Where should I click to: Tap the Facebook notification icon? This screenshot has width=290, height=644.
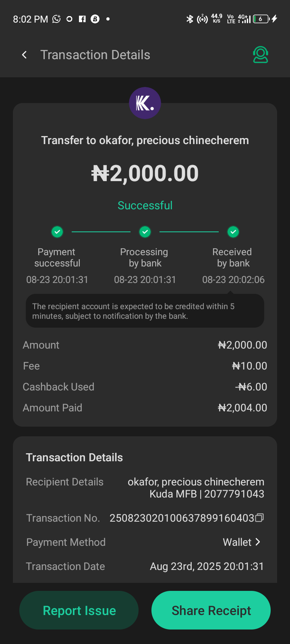click(82, 19)
